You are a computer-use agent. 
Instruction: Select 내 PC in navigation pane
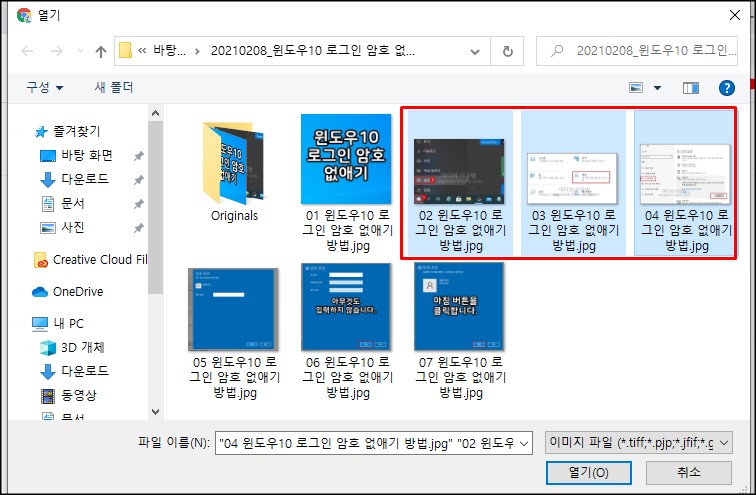click(x=58, y=323)
